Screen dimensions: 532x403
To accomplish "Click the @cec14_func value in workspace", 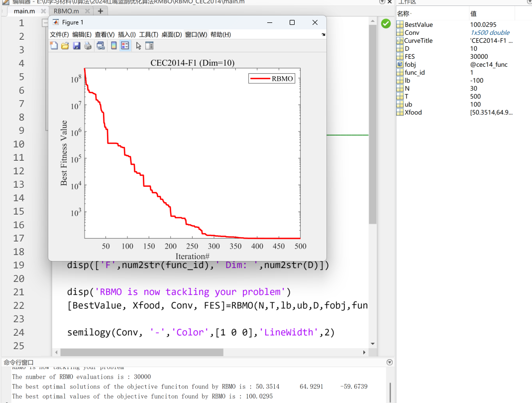I will (489, 64).
